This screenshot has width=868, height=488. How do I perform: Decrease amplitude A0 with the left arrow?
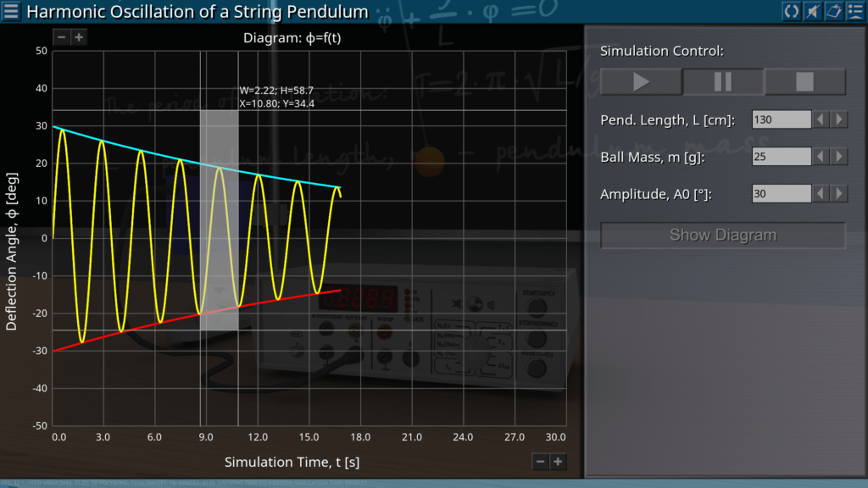[x=821, y=194]
